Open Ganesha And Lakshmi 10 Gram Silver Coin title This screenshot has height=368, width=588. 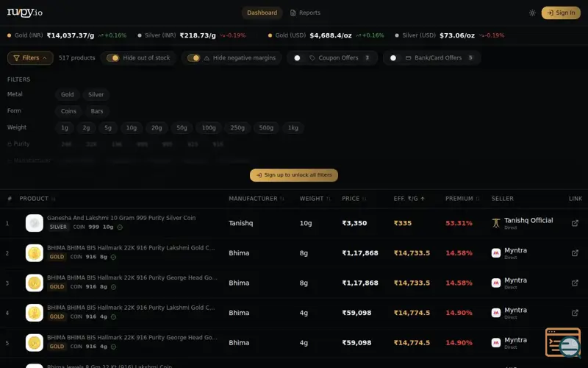coord(121,218)
